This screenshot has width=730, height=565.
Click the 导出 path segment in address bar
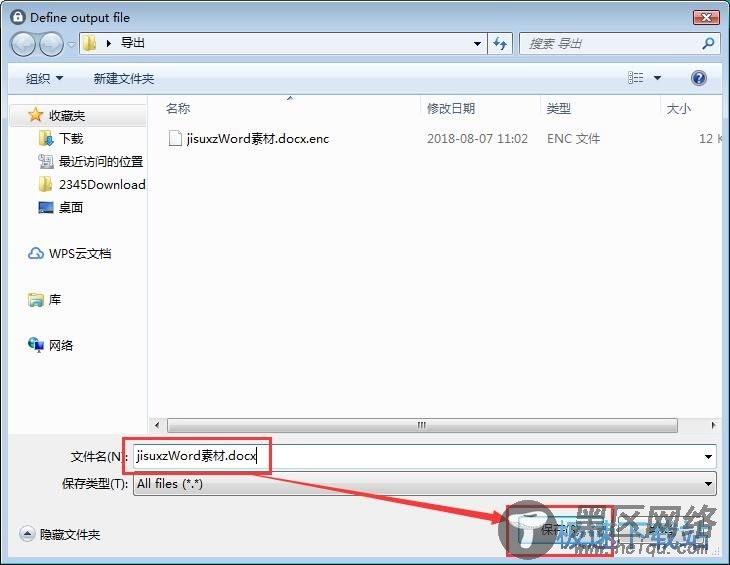pos(133,43)
